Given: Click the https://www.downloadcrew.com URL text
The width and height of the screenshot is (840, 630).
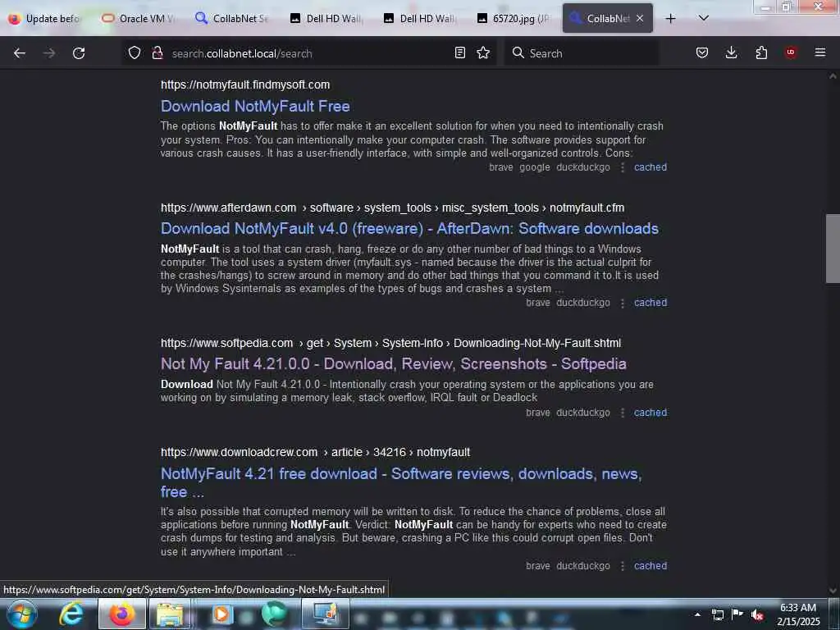Looking at the screenshot, I should (239, 452).
